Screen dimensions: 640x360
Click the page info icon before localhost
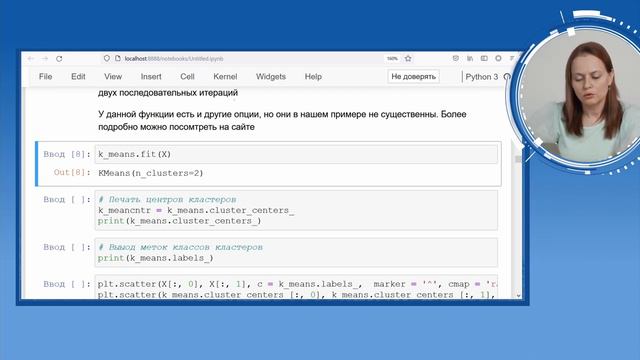[118, 58]
